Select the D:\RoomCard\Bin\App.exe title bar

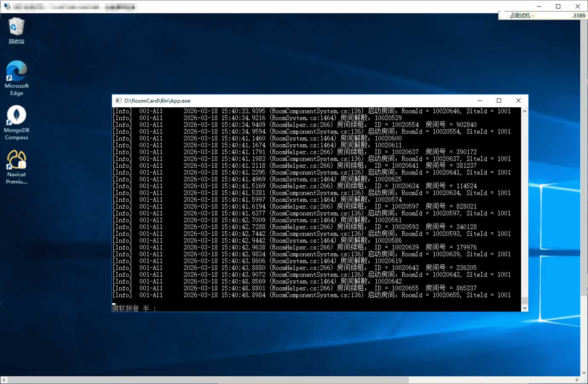(x=298, y=101)
